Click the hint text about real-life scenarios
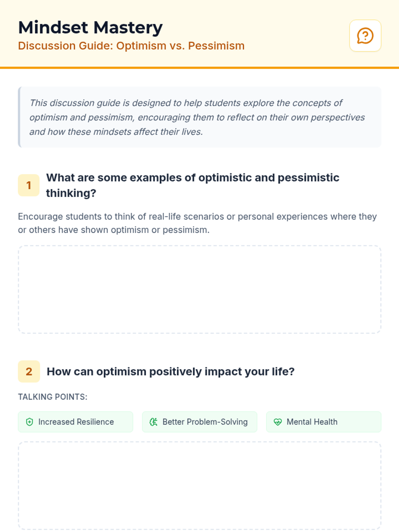Image resolution: width=399 pixels, height=532 pixels. click(x=197, y=223)
